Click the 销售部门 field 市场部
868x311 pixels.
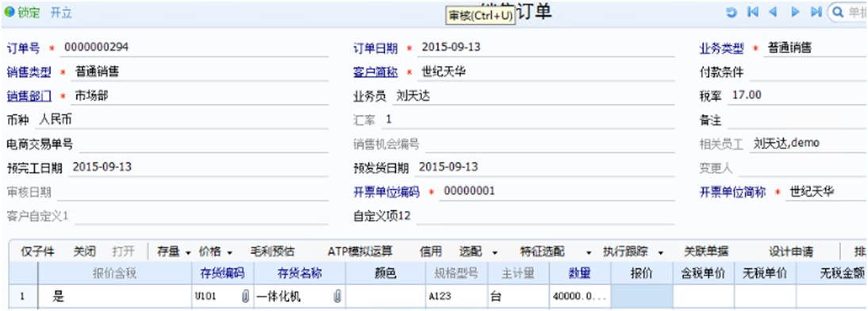coord(200,96)
